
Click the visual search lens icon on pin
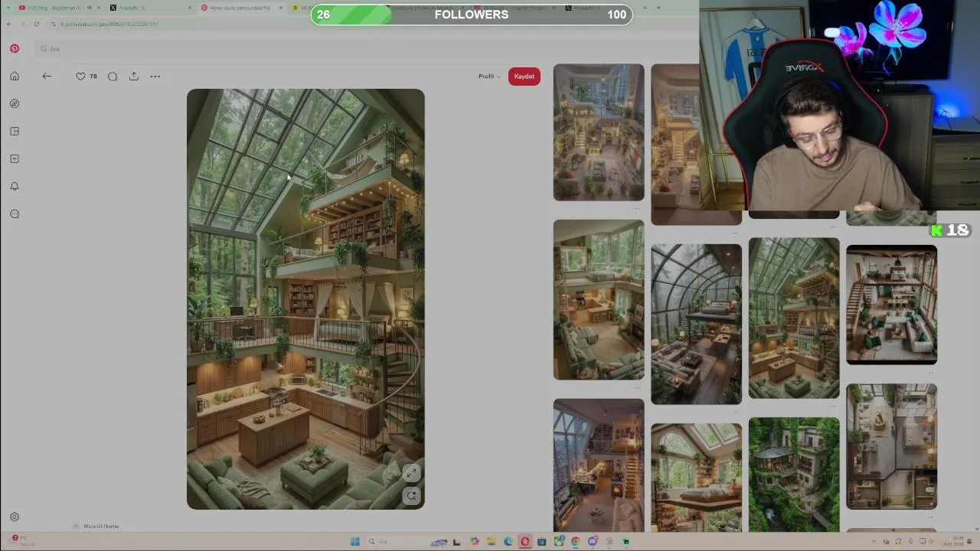pyautogui.click(x=412, y=495)
